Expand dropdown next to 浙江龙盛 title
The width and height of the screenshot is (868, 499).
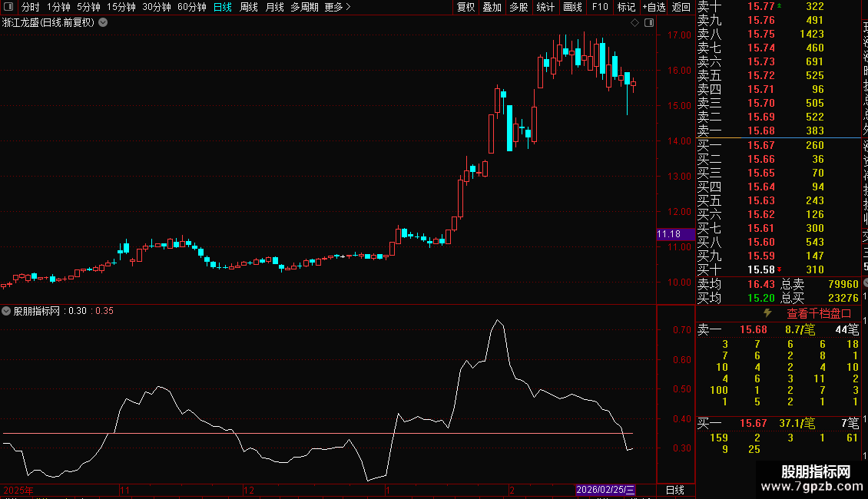[x=103, y=23]
